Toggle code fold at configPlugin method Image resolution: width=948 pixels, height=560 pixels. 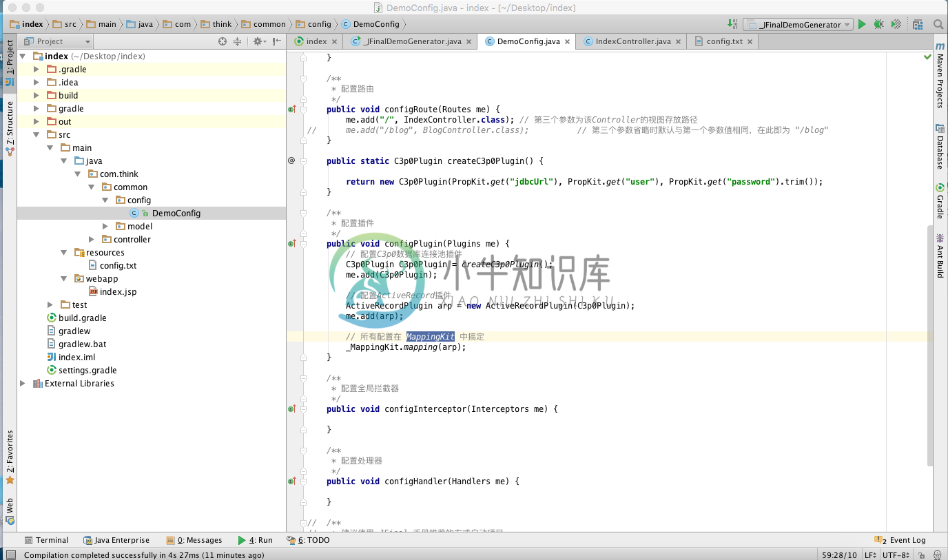pyautogui.click(x=303, y=243)
